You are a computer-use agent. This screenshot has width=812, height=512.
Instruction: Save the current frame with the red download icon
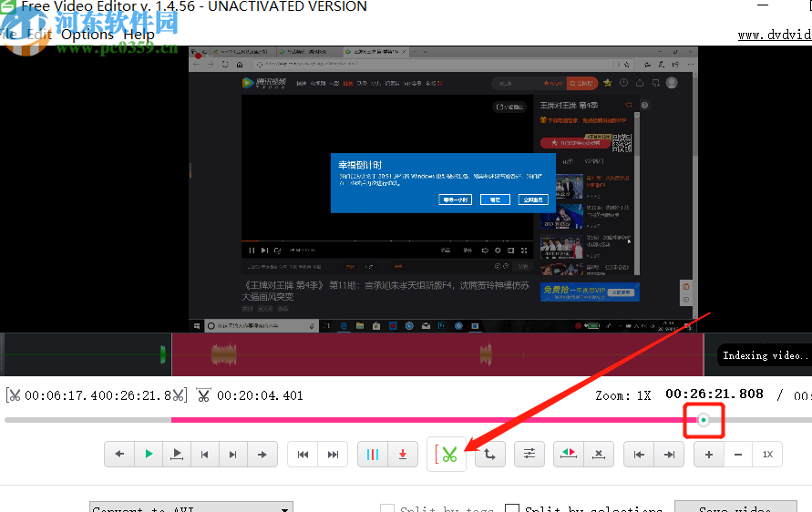pos(403,454)
